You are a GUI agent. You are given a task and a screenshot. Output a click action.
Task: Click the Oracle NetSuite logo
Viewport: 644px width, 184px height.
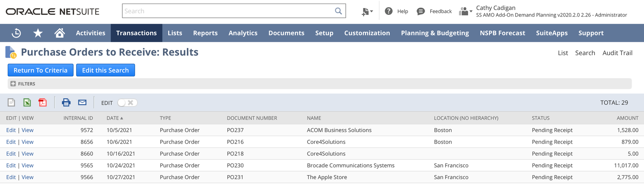(52, 11)
